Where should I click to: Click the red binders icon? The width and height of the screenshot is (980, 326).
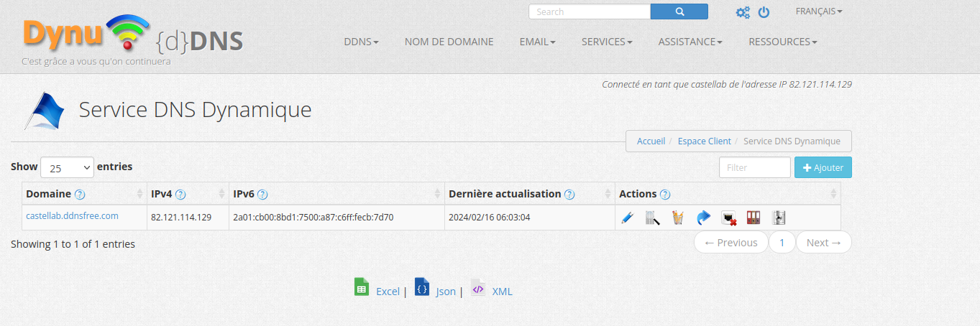[x=753, y=218]
